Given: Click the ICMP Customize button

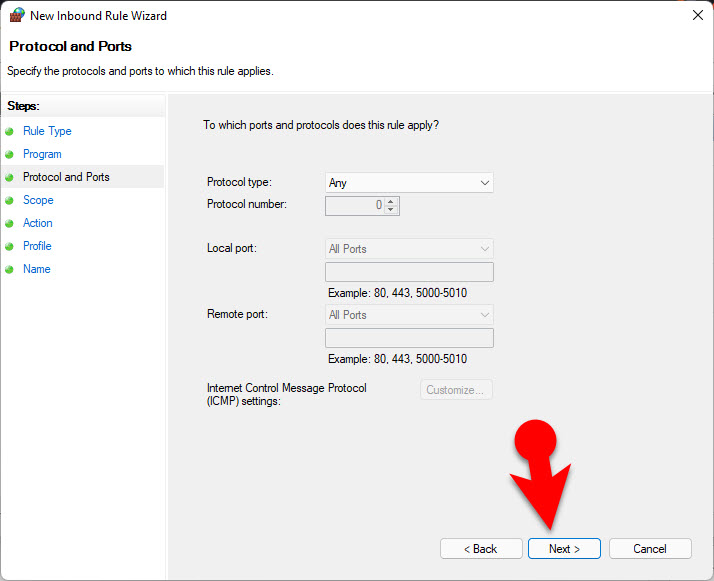Looking at the screenshot, I should 456,390.
